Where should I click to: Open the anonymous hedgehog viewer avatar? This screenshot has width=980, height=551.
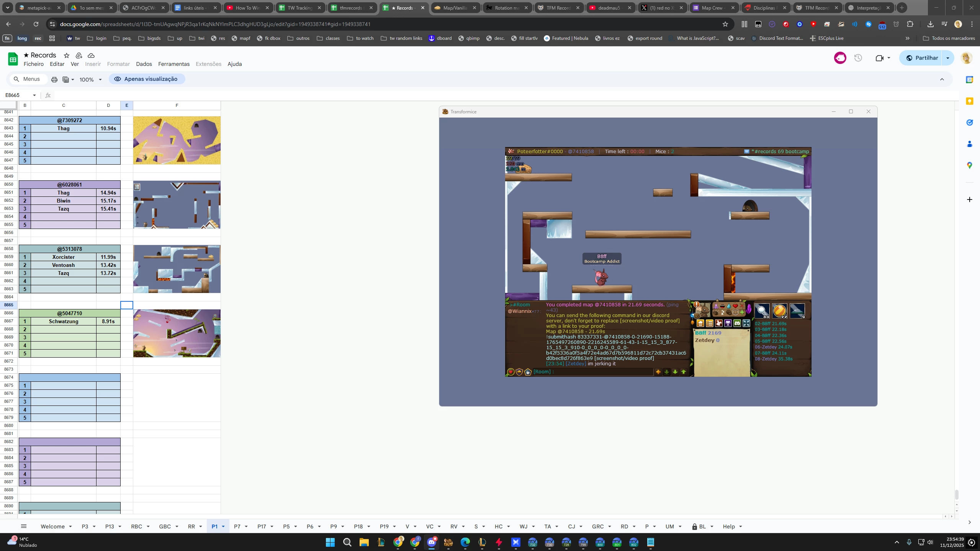click(x=840, y=58)
